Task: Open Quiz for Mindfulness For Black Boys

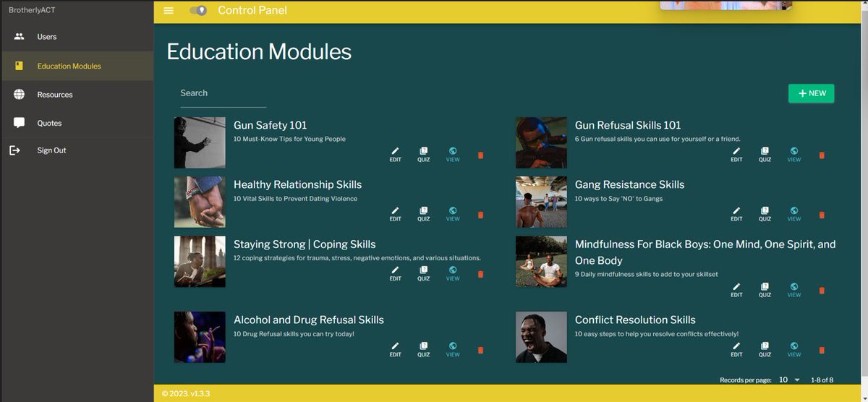Action: click(765, 290)
